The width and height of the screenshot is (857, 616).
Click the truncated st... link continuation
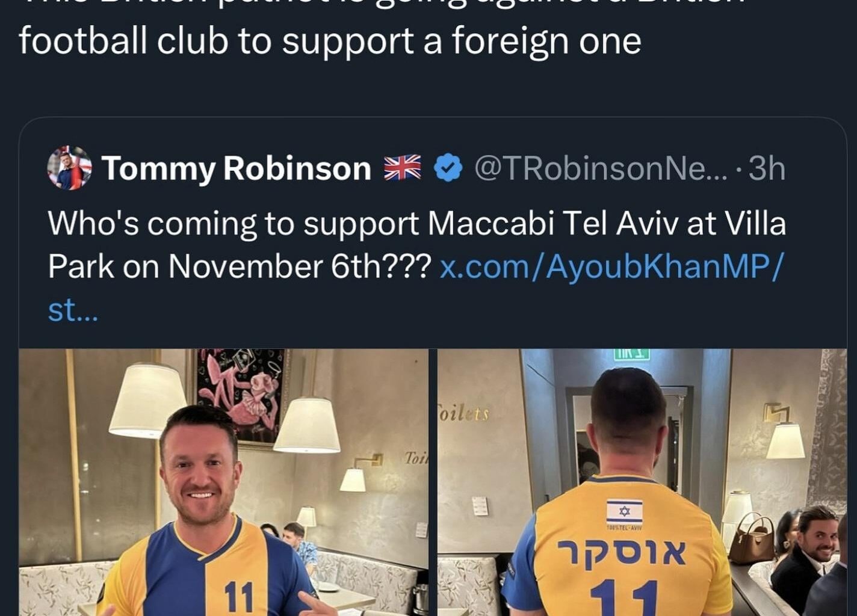pyautogui.click(x=72, y=310)
